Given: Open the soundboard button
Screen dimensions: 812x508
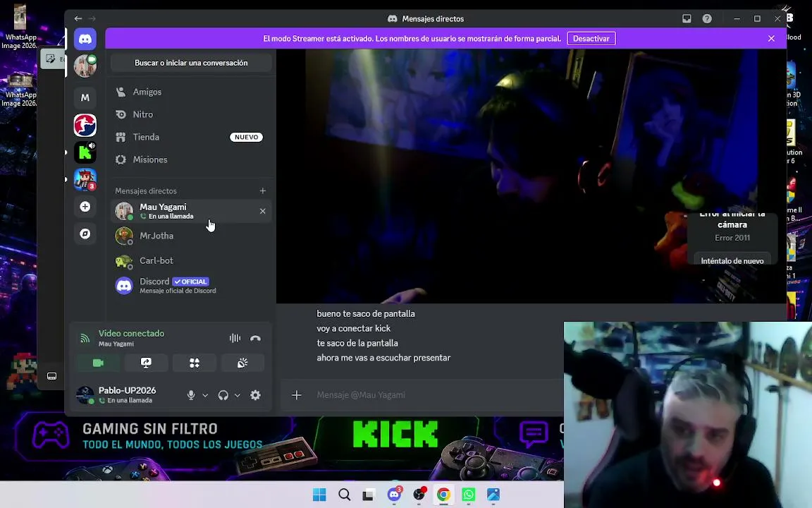Looking at the screenshot, I should point(242,363).
